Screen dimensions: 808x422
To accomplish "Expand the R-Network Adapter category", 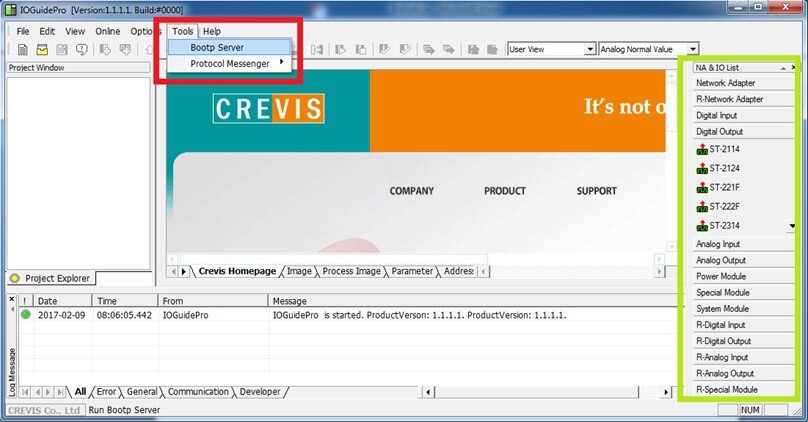I will click(744, 99).
